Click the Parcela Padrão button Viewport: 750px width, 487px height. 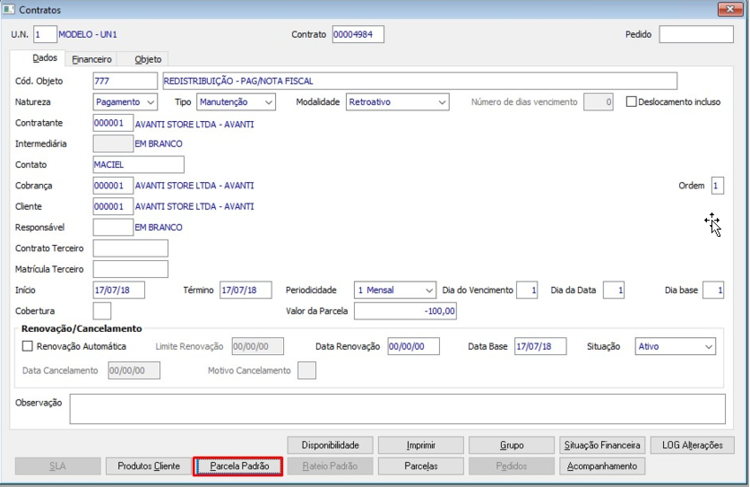click(239, 466)
